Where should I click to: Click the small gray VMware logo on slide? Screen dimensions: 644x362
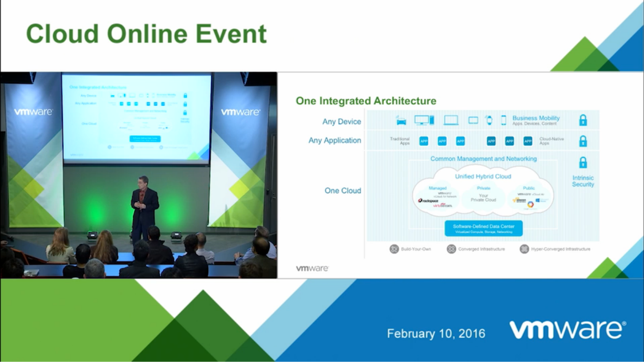[x=312, y=268]
